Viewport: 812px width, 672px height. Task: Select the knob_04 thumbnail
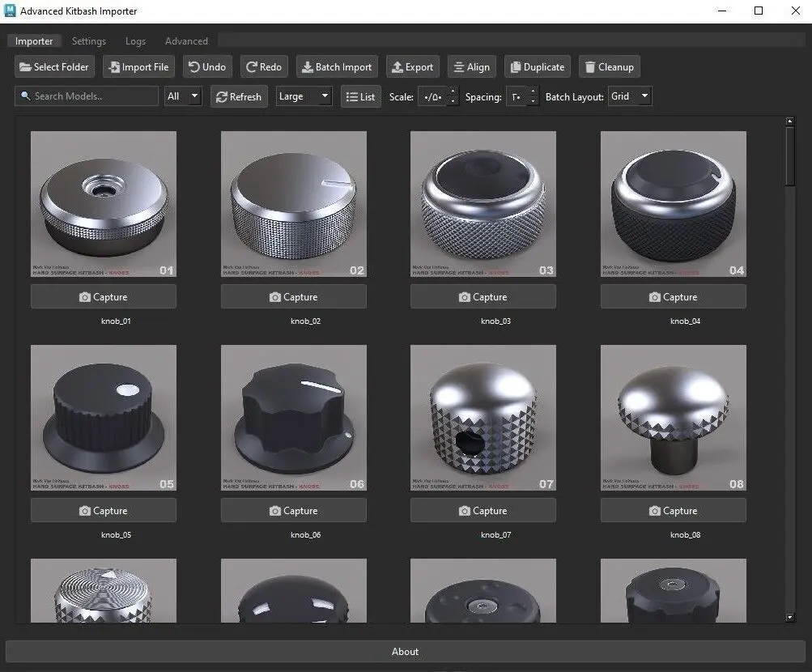[674, 204]
